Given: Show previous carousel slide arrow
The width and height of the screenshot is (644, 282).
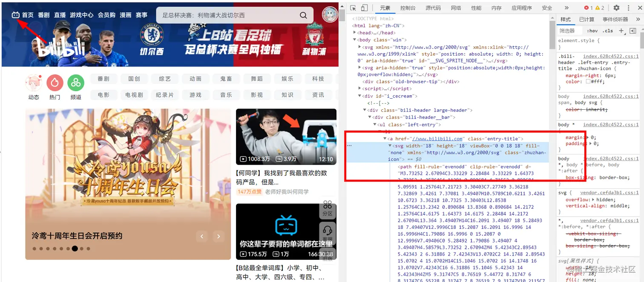Looking at the screenshot, I should [x=202, y=236].
